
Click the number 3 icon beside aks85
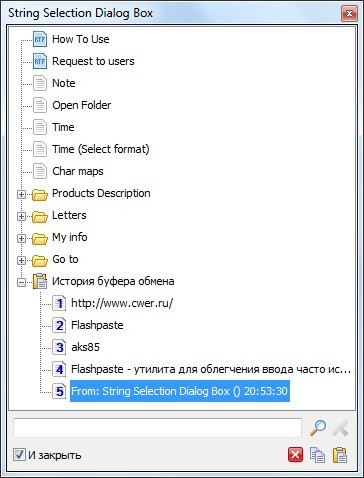[59, 347]
